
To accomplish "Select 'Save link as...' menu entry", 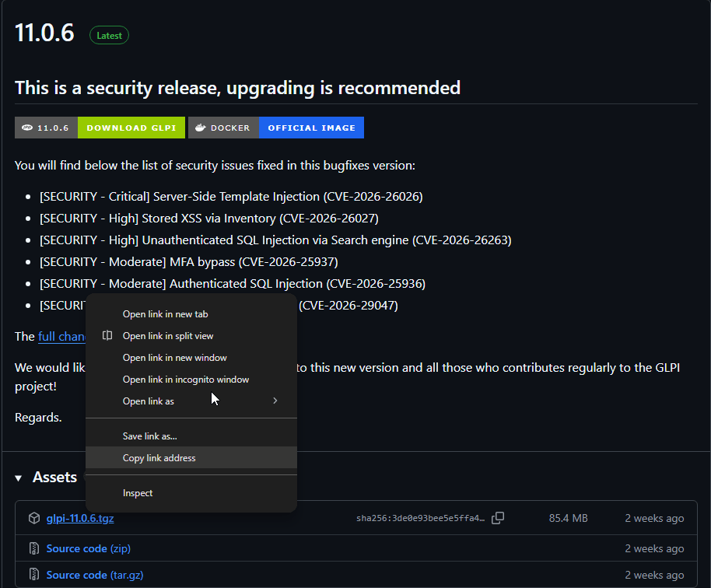I will (x=149, y=436).
